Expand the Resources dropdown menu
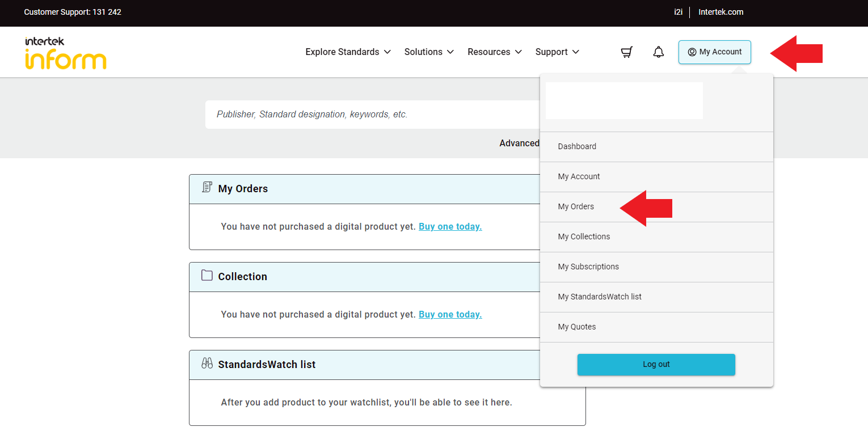 click(494, 52)
